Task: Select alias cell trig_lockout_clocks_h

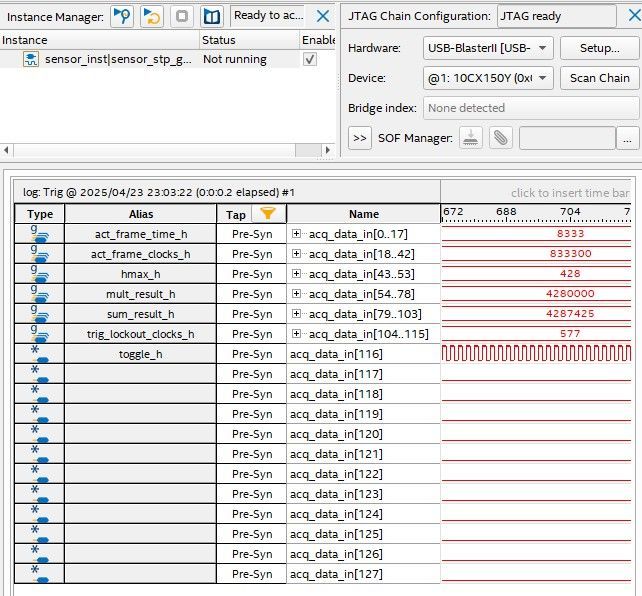Action: pos(141,334)
